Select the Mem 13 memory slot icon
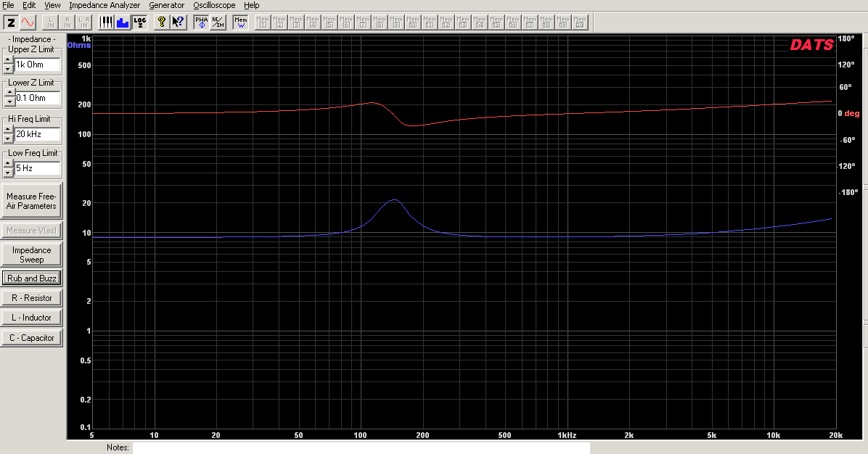The height and width of the screenshot is (454, 868). 463,22
